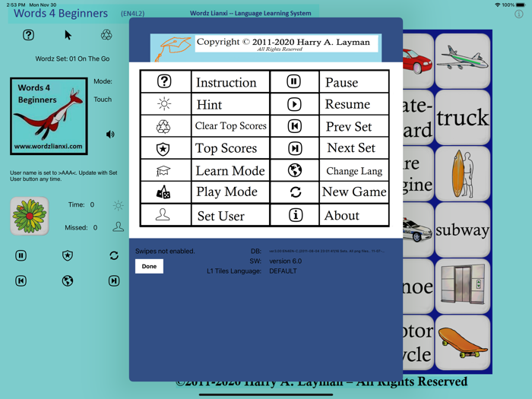
Task: Tap the New Game refresh icon in help table
Action: tap(296, 192)
